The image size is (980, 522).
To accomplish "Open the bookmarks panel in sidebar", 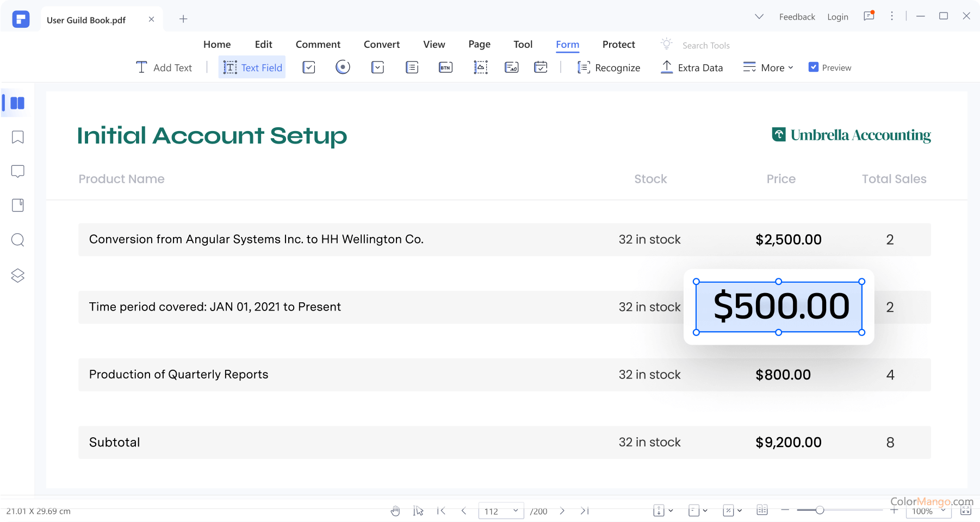I will 18,137.
